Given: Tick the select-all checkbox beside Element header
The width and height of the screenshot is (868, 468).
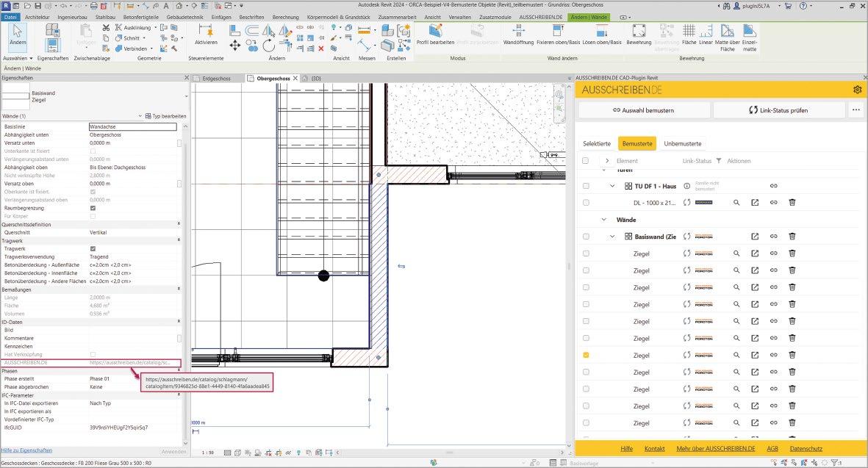Looking at the screenshot, I should [x=586, y=161].
